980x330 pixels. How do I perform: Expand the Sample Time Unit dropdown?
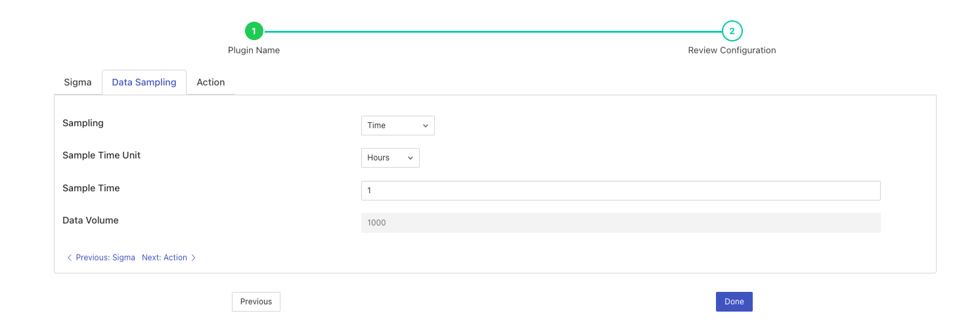[389, 158]
